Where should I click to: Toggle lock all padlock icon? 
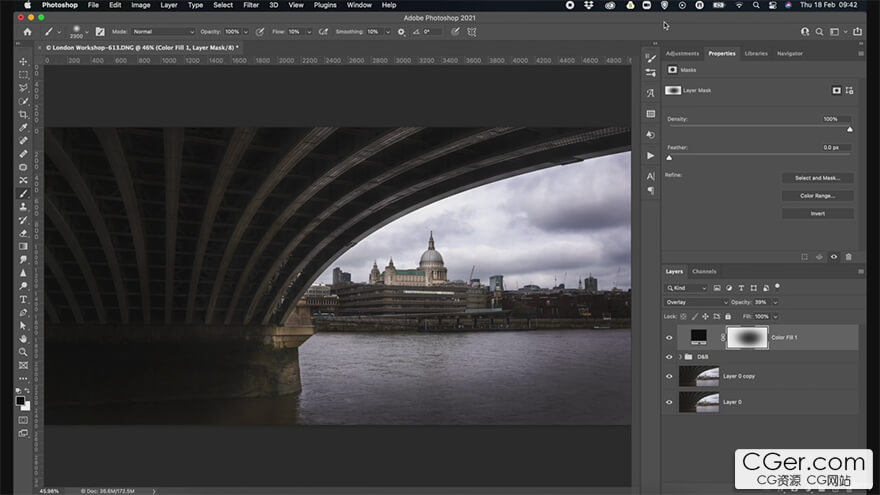728,317
